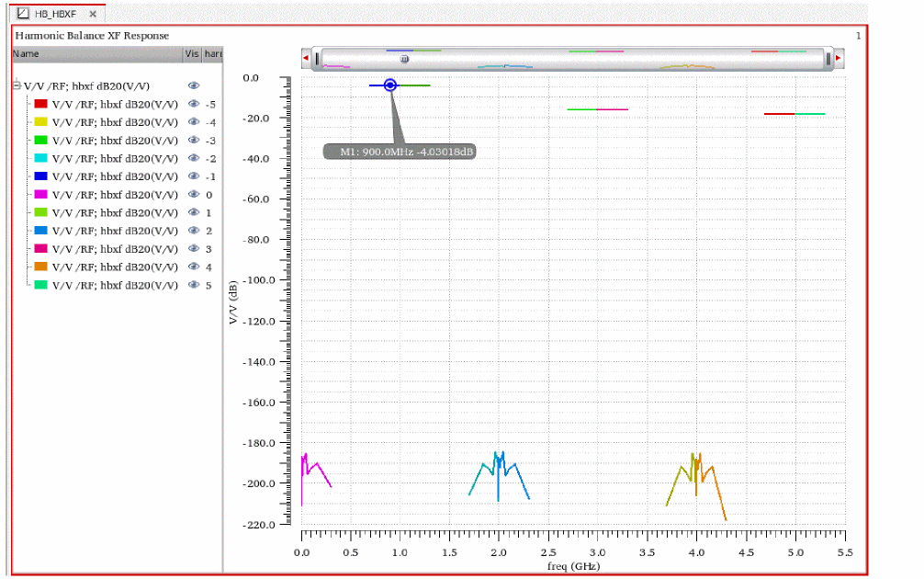924x579 pixels.
Task: Click the red swatch of harmonic -5 trace
Action: coord(40,104)
